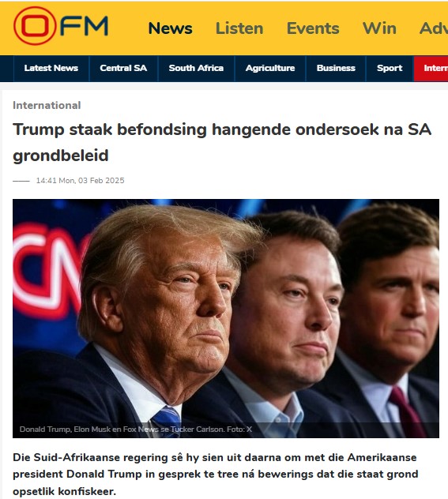Open the News main menu
The width and height of the screenshot is (448, 499).
[x=171, y=28]
